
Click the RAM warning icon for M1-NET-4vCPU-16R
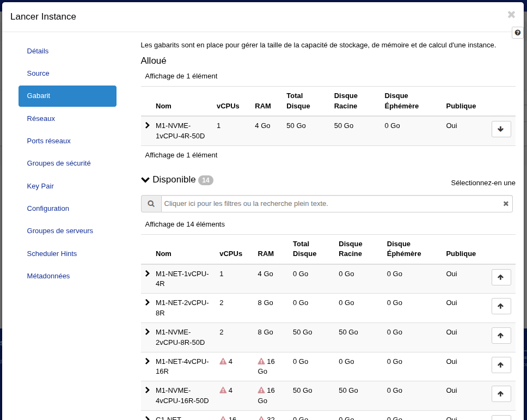click(x=261, y=361)
